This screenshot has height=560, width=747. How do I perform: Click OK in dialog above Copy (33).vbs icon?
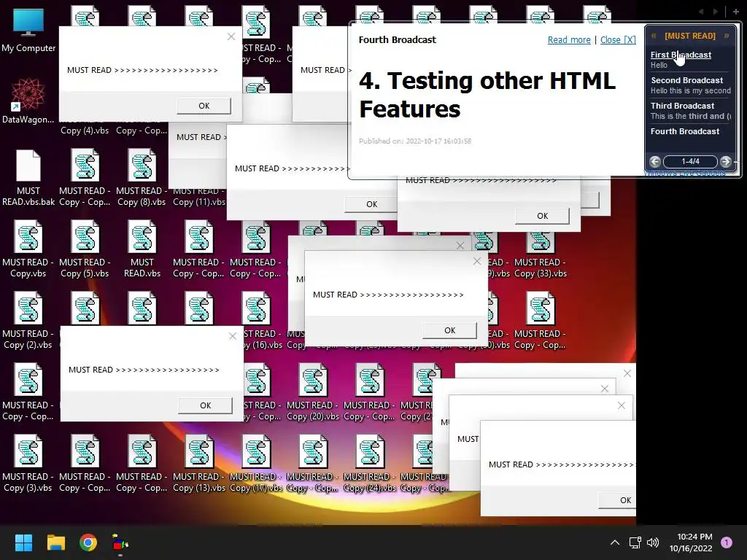pyautogui.click(x=542, y=216)
